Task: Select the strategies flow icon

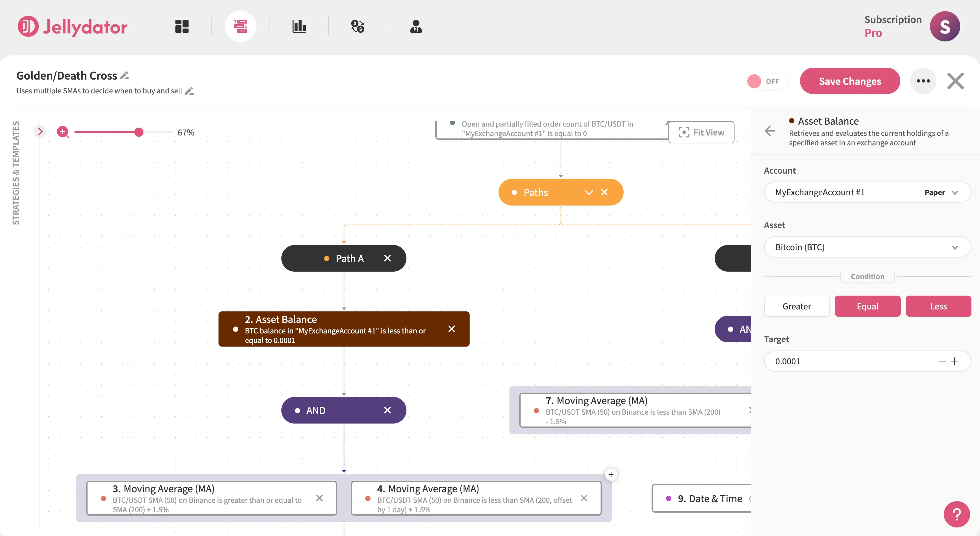Action: (241, 26)
